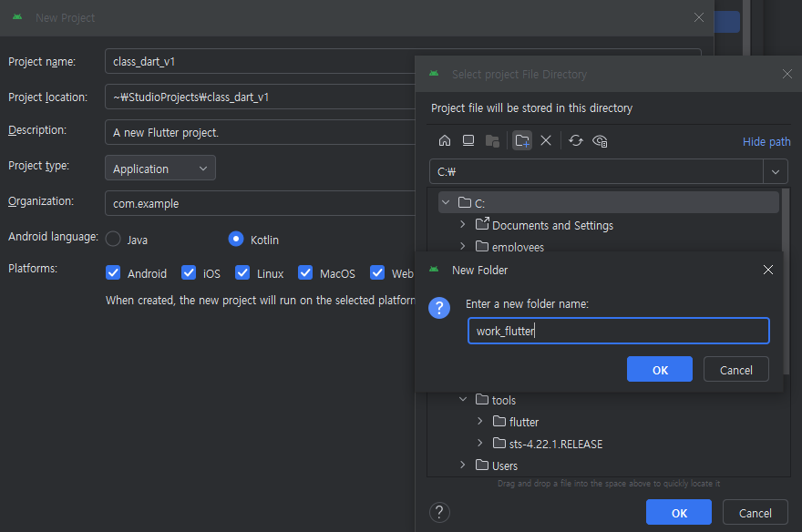Viewport: 802px width, 532px height.
Task: Collapse the C: drive node
Action: pyautogui.click(x=446, y=202)
